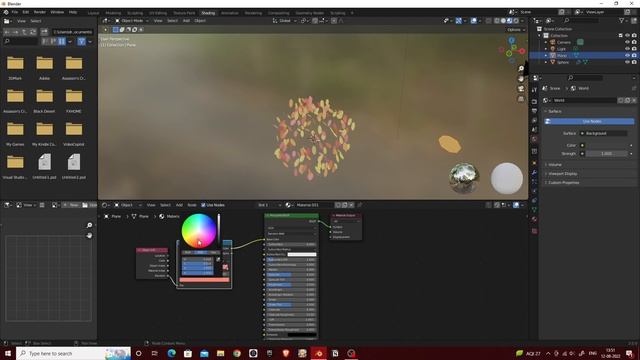Open the File menu
This screenshot has width=640, height=360.
pos(15,12)
